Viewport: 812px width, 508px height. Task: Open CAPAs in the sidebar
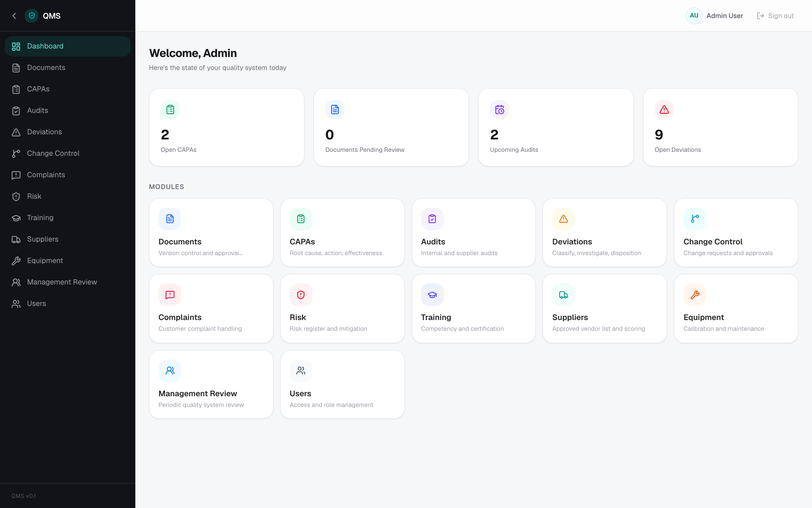point(67,89)
